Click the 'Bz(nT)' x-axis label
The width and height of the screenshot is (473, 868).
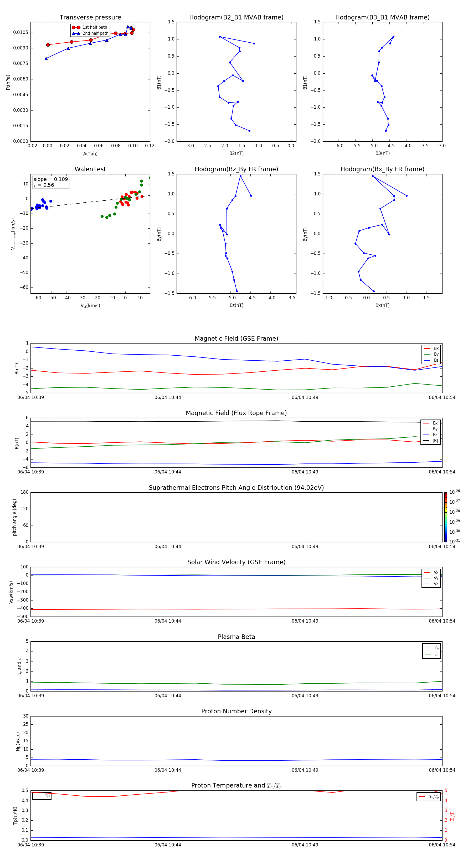coord(236,305)
